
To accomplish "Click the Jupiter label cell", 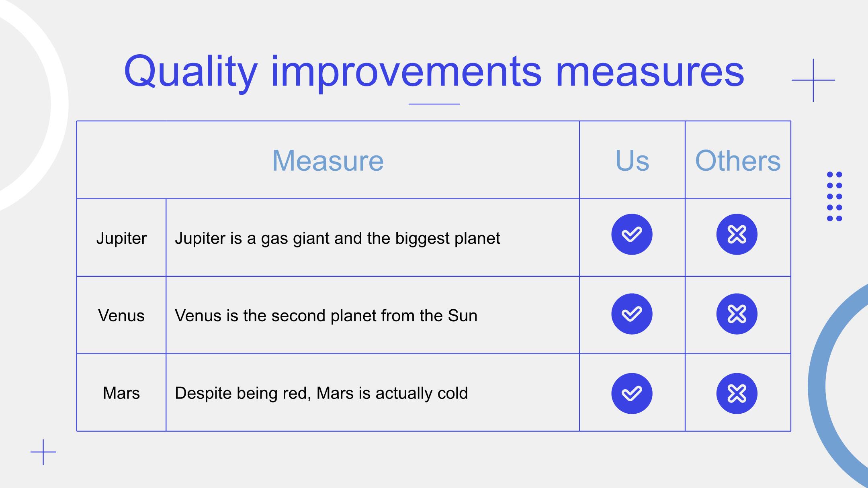I will point(121,238).
